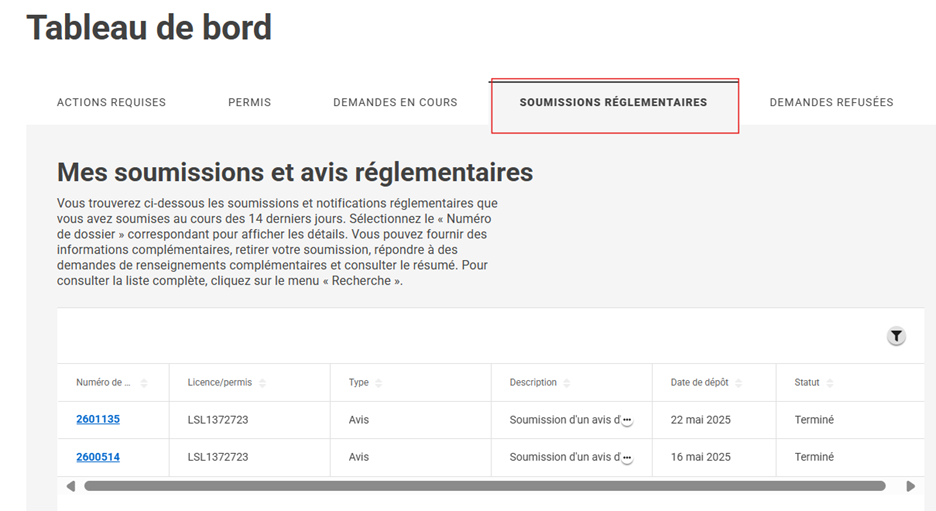Click date 22 mai 2025

pyautogui.click(x=700, y=420)
